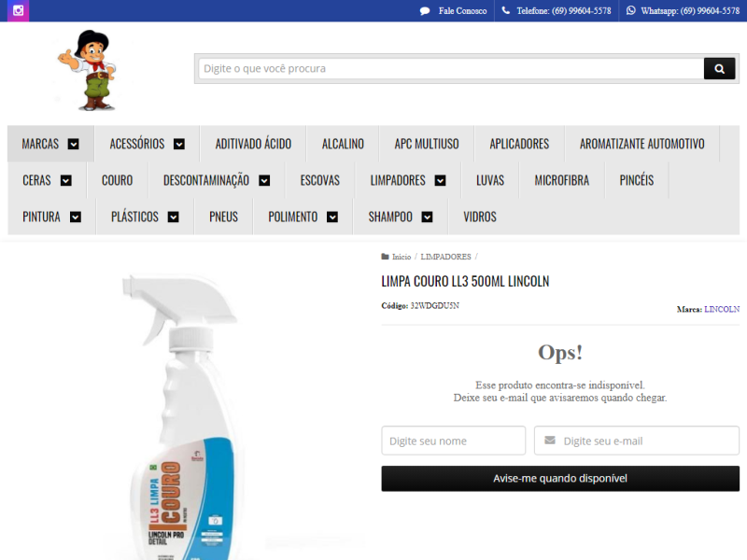
Task: Open the LINCOLN brand link
Action: (722, 309)
